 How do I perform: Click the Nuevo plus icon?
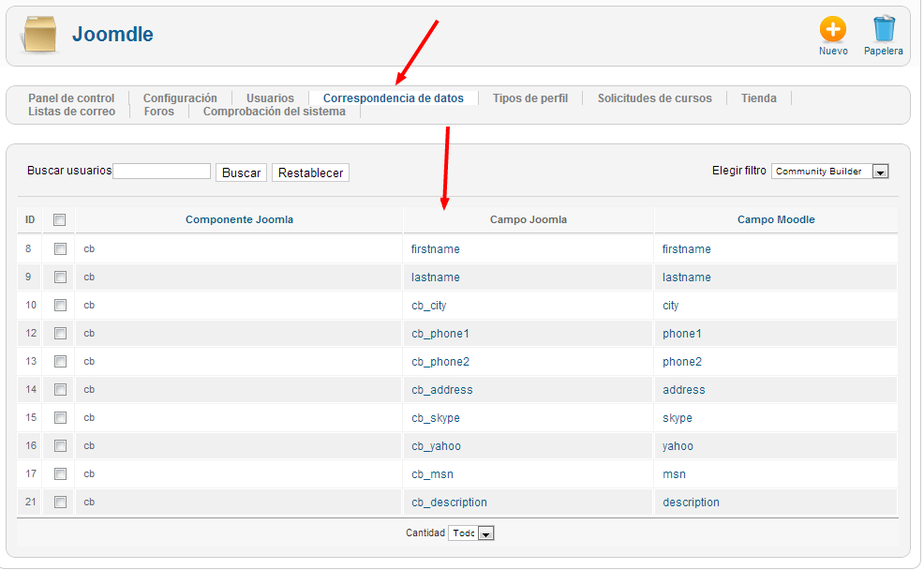pos(832,30)
